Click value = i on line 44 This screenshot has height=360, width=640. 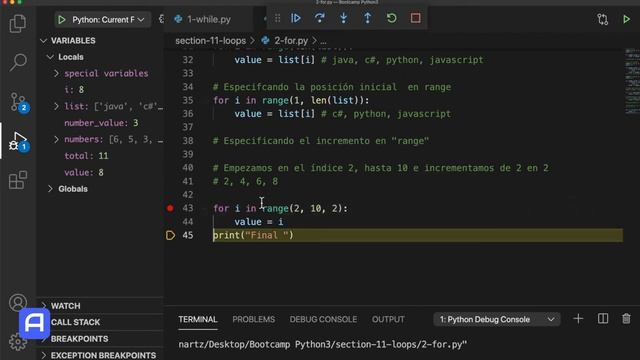258,222
